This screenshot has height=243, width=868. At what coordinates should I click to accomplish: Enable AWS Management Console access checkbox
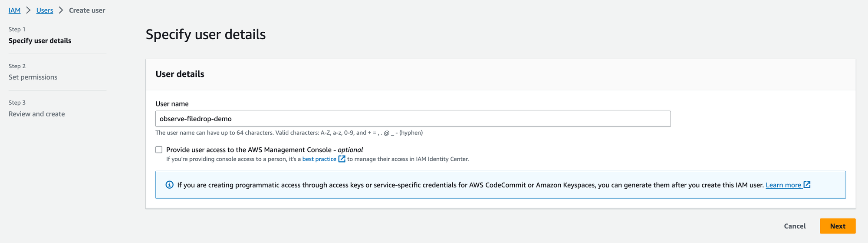tap(159, 150)
